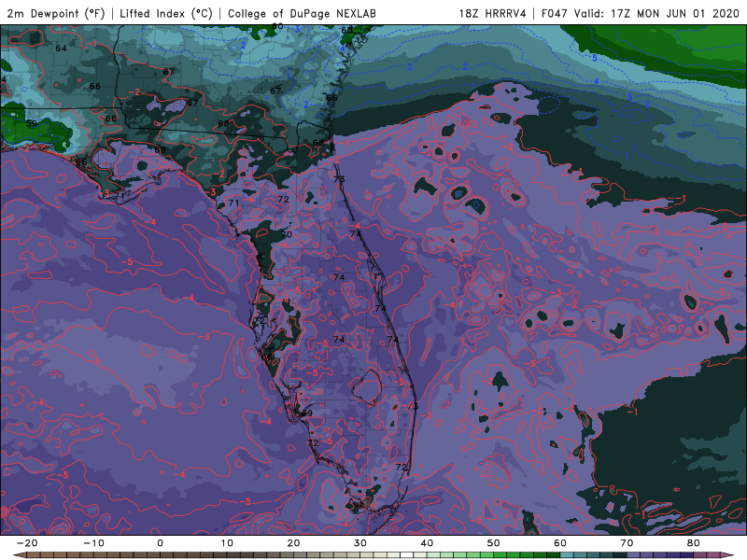Click the "2m Dewpoint (°F)" title text
Viewport: 747px width, 560px height.
click(x=56, y=14)
